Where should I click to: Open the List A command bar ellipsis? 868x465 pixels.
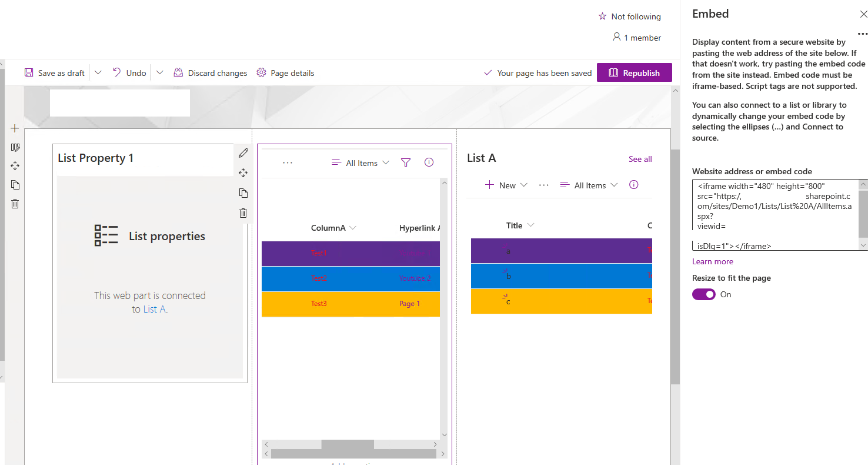point(544,185)
